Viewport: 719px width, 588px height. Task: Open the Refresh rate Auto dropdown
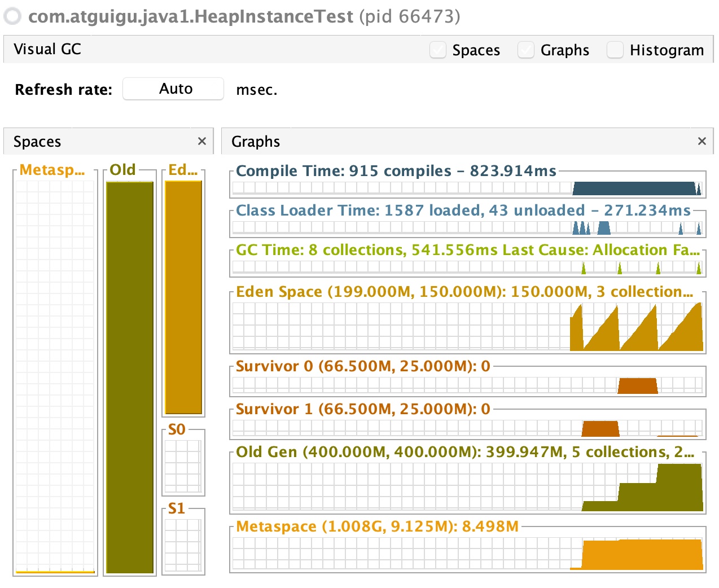coord(173,89)
